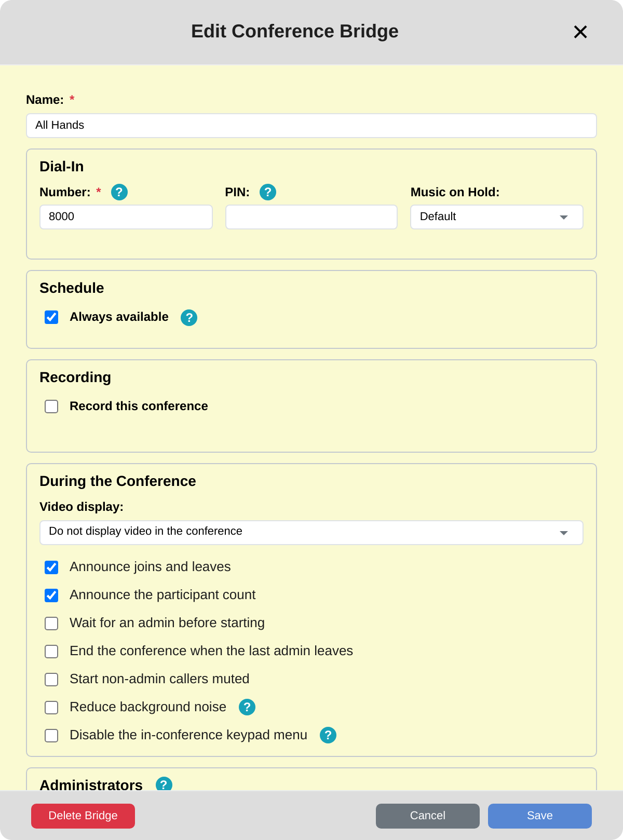
Task: Click the Music on Hold label
Action: click(x=455, y=192)
